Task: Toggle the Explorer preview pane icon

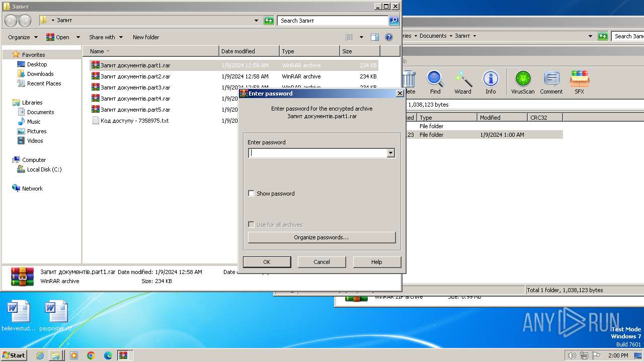Action: pyautogui.click(x=374, y=37)
